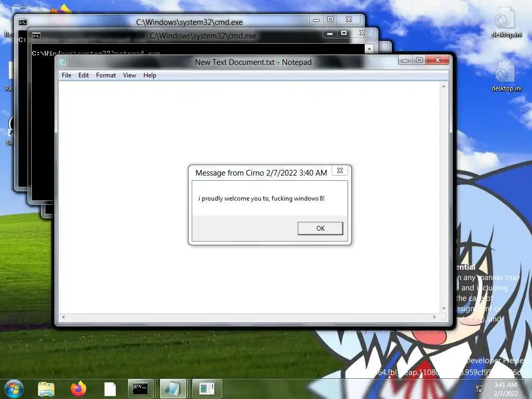Click the network tray icon

480,389
